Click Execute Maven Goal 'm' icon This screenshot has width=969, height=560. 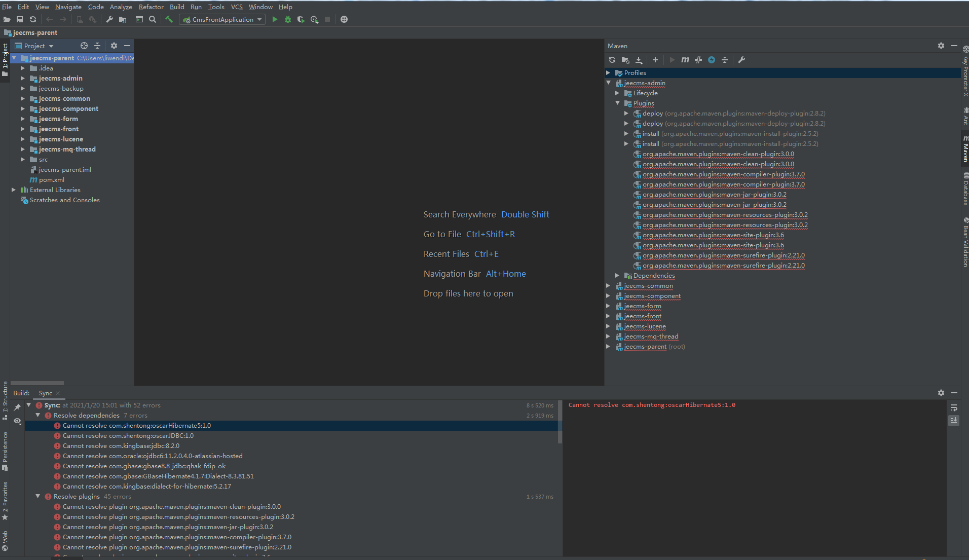[685, 60]
